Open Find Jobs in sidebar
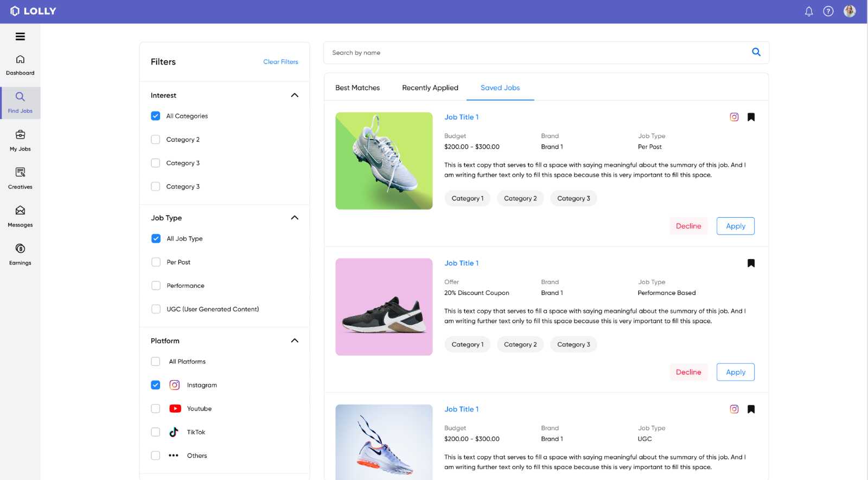The width and height of the screenshot is (868, 480). (x=20, y=103)
